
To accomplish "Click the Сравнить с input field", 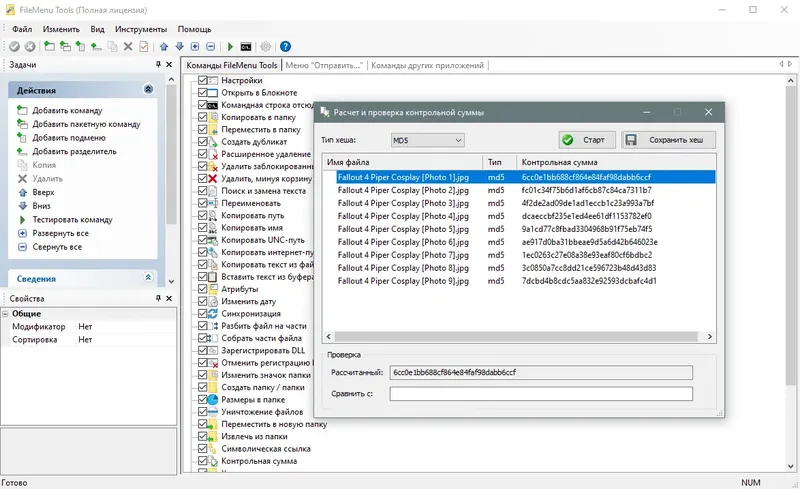I will pyautogui.click(x=540, y=394).
